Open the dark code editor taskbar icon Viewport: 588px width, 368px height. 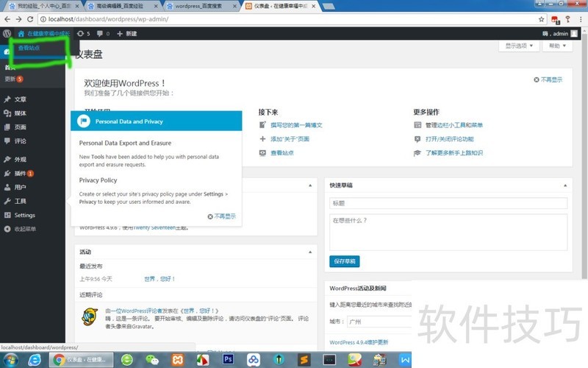[x=329, y=360]
